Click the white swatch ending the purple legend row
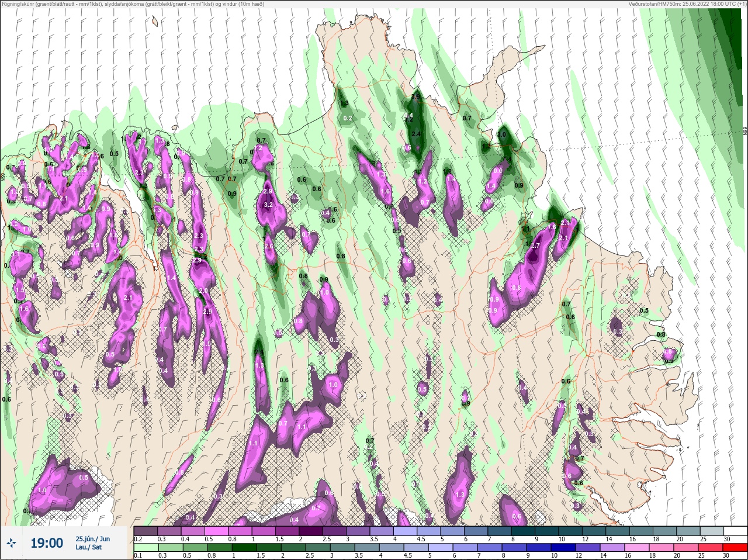Image resolution: width=748 pixels, height=560 pixels. coord(735,530)
